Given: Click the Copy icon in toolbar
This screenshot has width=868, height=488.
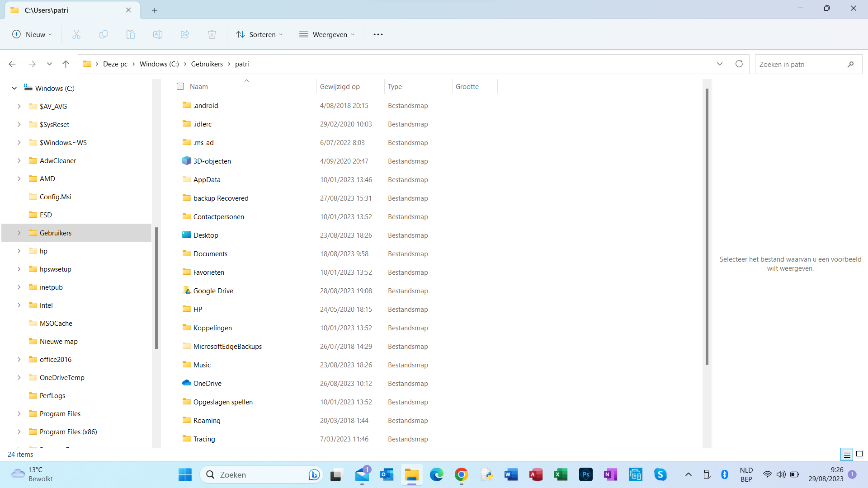Looking at the screenshot, I should 104,34.
